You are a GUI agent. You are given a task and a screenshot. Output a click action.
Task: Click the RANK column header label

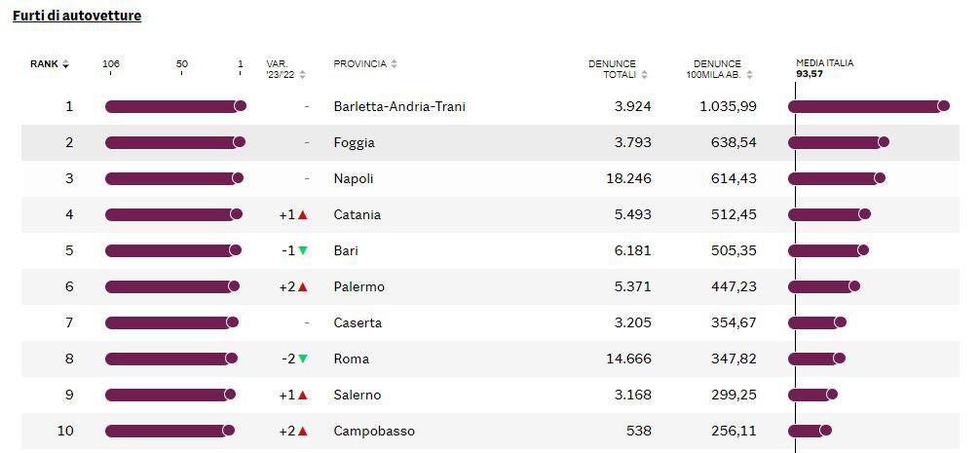(x=45, y=63)
